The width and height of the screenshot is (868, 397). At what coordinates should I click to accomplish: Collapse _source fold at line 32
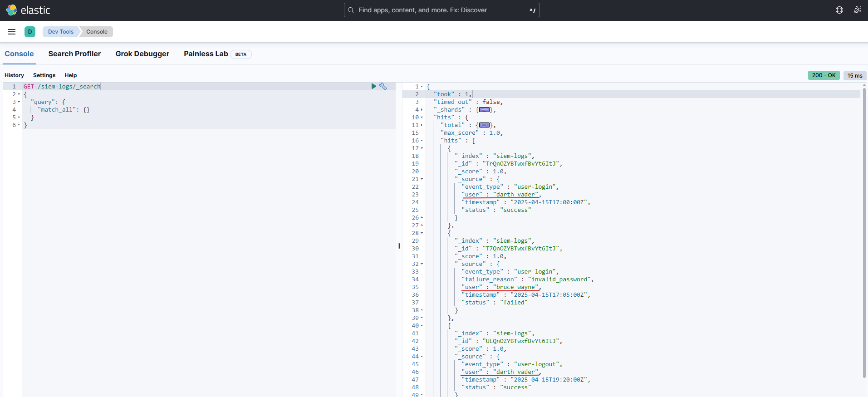tap(422, 264)
